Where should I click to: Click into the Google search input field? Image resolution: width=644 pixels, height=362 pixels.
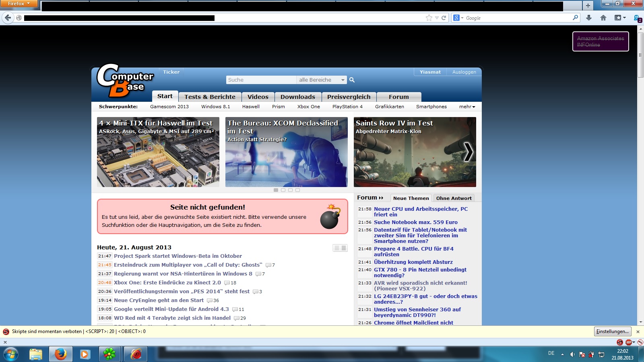(x=518, y=18)
